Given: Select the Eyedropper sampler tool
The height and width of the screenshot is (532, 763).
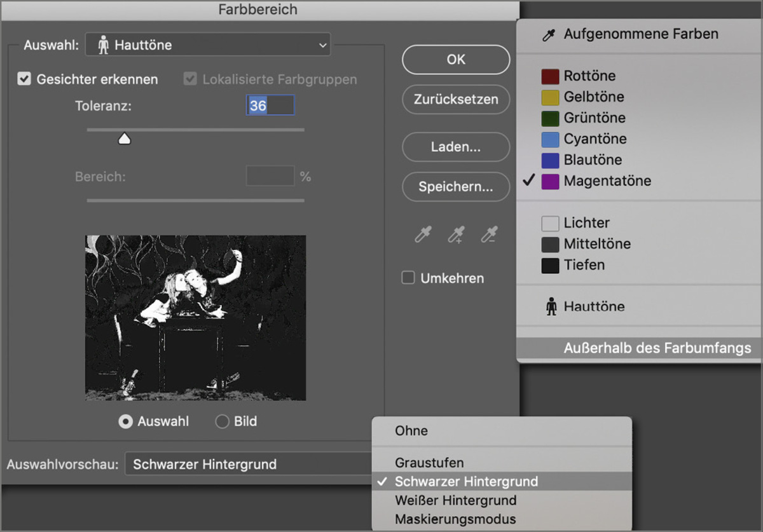Looking at the screenshot, I should coord(422,235).
